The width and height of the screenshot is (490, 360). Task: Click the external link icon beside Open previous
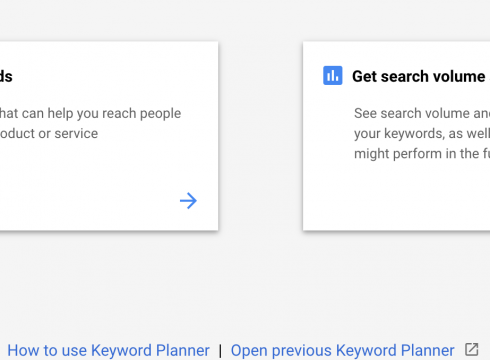point(472,350)
